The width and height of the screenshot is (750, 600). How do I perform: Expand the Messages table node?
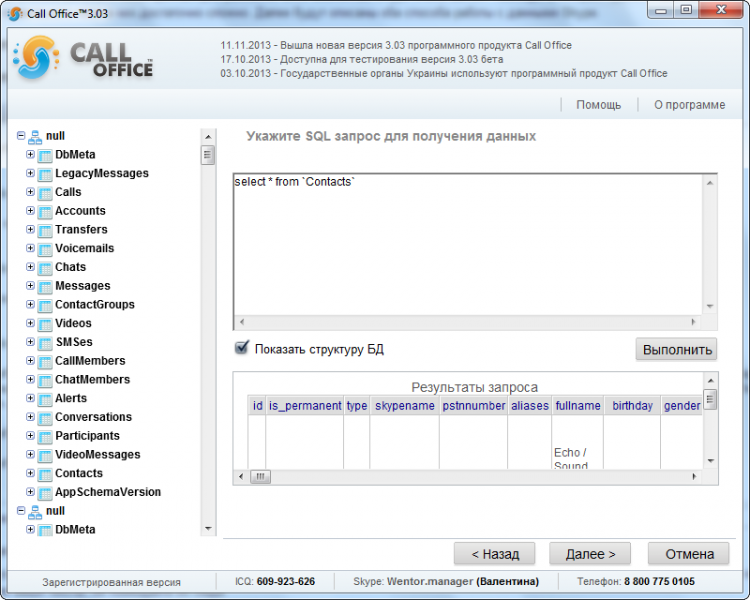(x=30, y=286)
